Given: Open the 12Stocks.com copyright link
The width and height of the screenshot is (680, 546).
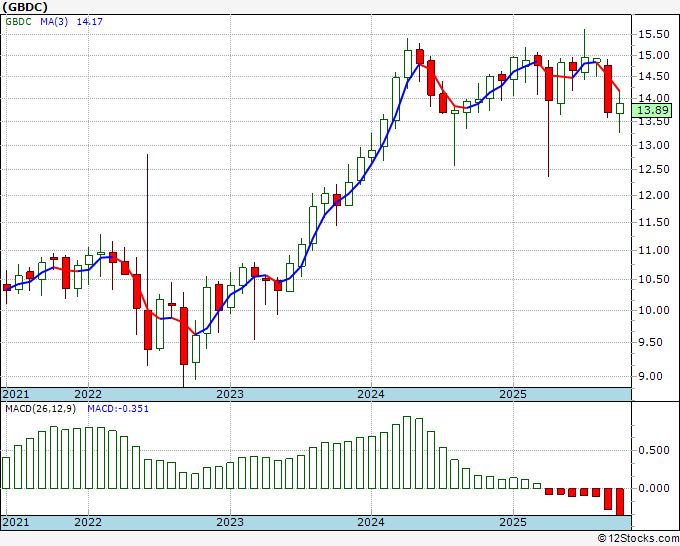Looking at the screenshot, I should (638, 539).
